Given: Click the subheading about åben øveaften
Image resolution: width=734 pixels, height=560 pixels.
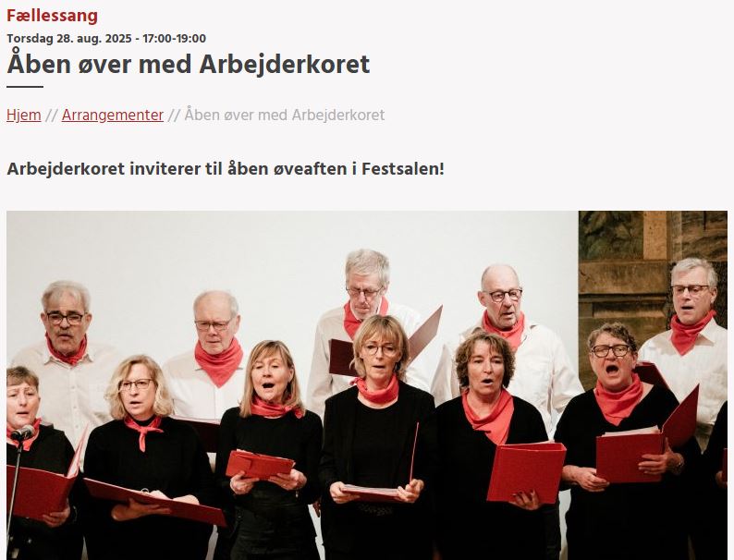Looking at the screenshot, I should [x=226, y=169].
